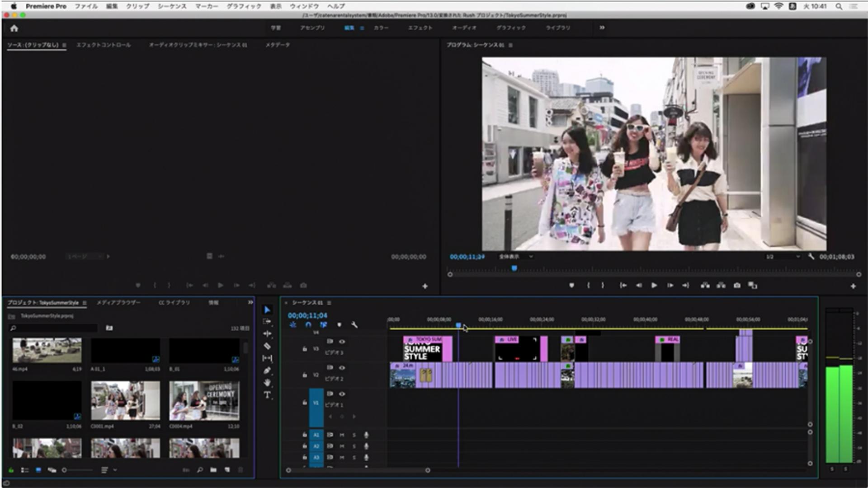This screenshot has width=868, height=488.
Task: Switch to エフェクトコントロール tab
Action: (x=104, y=45)
